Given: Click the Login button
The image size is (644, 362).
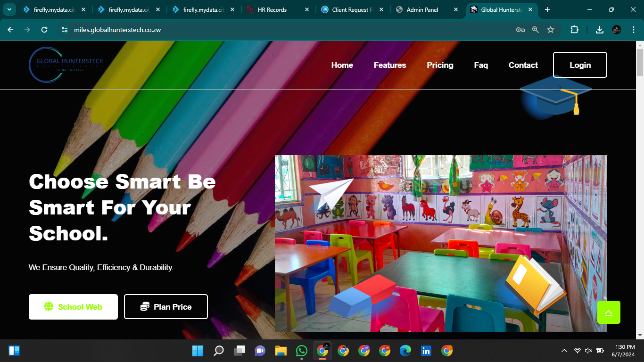Looking at the screenshot, I should click(579, 65).
